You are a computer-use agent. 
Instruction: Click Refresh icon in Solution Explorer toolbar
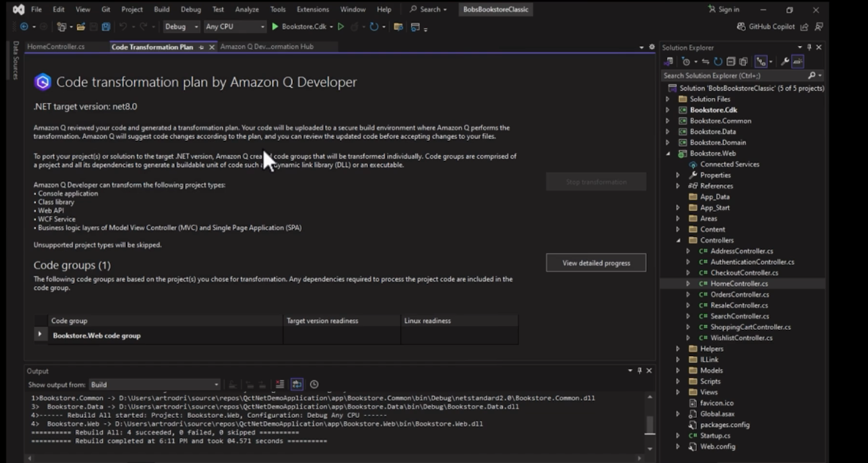[718, 62]
